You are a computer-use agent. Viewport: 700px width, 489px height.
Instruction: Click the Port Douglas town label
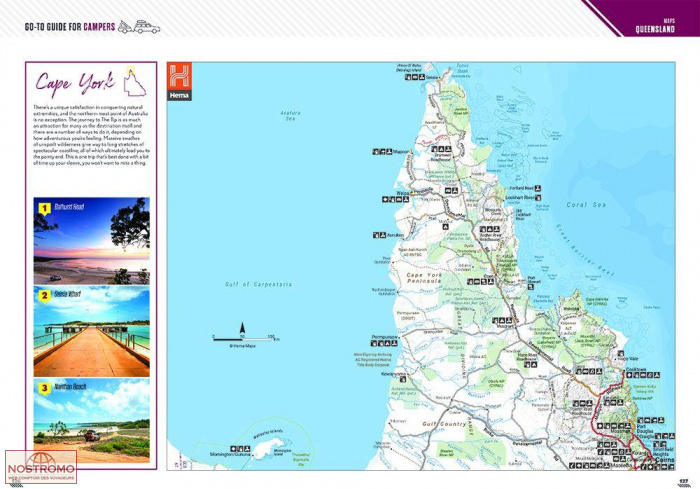click(x=645, y=429)
